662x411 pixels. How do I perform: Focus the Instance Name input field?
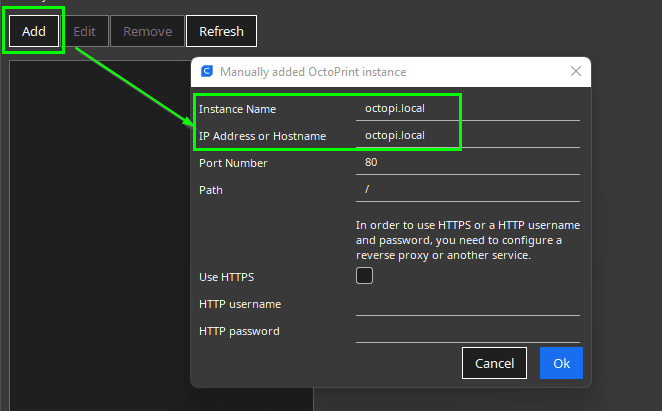467,109
